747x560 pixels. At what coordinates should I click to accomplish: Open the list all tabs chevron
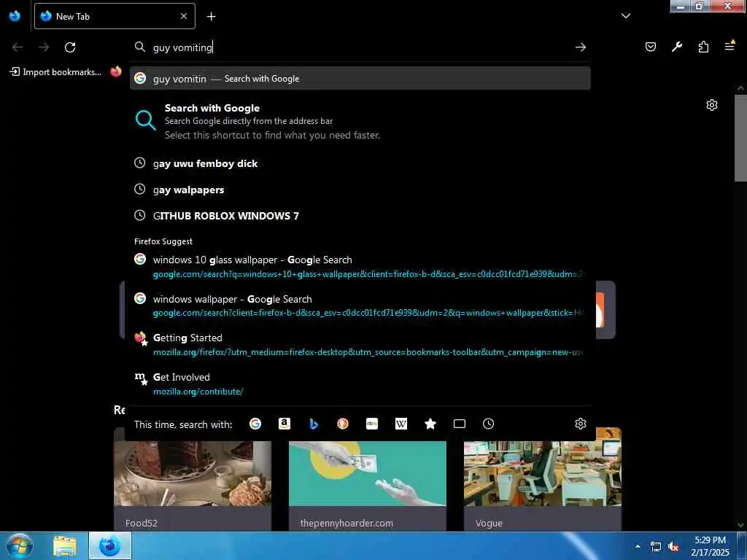tap(625, 16)
